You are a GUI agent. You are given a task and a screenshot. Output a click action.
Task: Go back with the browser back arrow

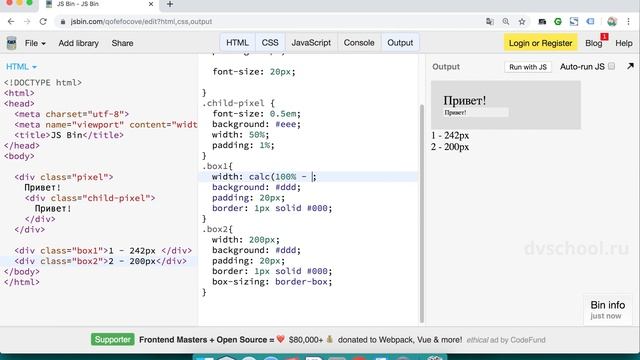pos(11,22)
